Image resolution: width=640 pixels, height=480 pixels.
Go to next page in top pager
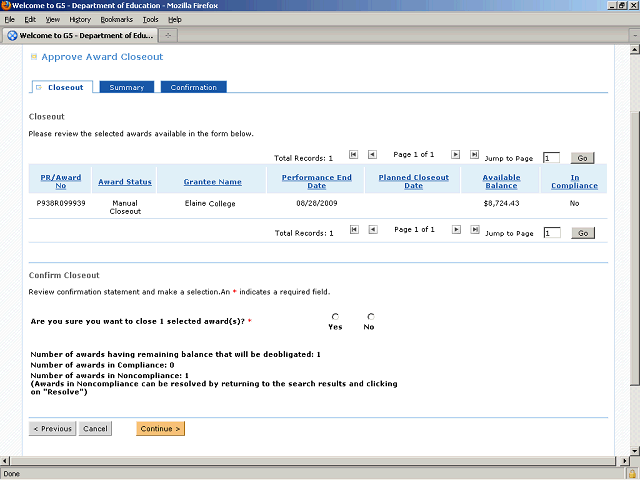point(456,155)
